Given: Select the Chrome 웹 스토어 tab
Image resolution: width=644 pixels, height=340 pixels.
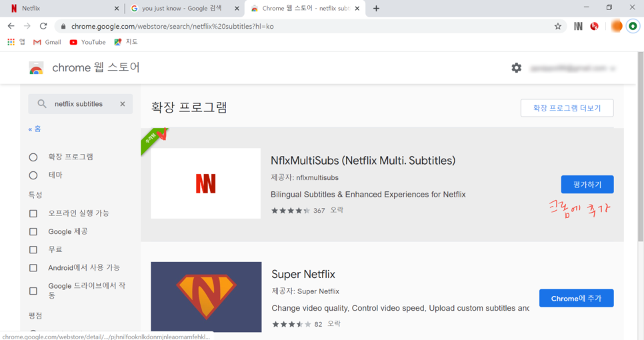Looking at the screenshot, I should pyautogui.click(x=303, y=8).
